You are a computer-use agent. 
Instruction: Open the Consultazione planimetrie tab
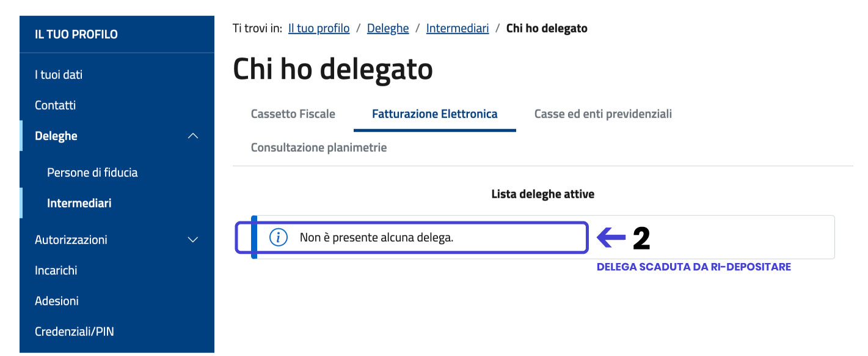click(x=319, y=147)
